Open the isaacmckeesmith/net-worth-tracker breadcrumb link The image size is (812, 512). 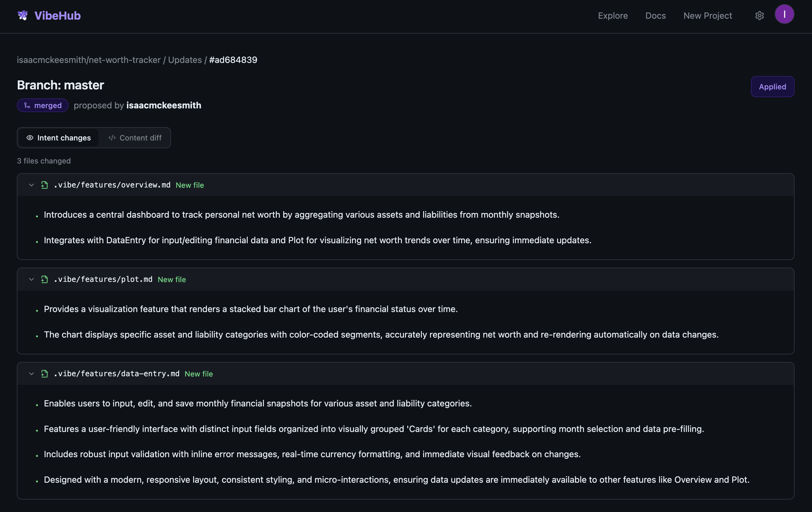pos(89,60)
